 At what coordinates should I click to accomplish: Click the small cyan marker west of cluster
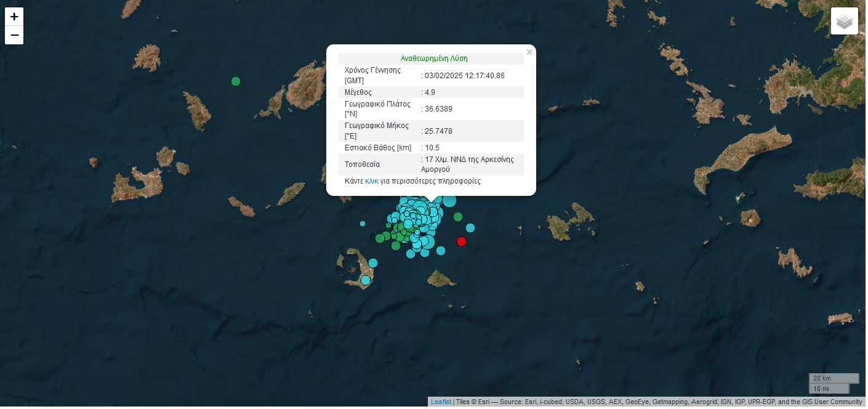tap(363, 224)
